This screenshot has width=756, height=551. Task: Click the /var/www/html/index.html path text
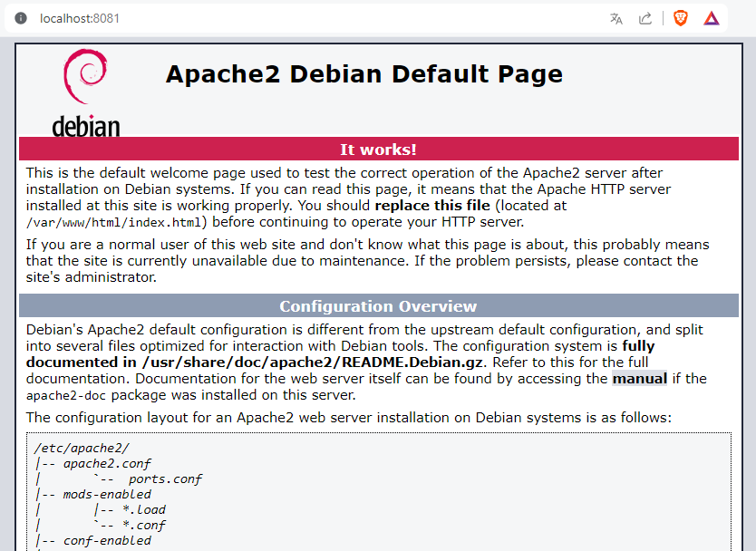coord(113,222)
